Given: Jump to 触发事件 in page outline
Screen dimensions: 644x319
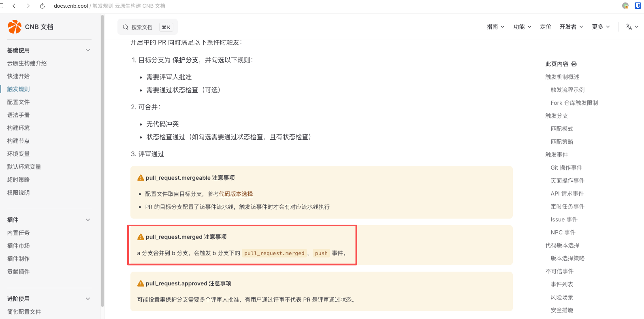Looking at the screenshot, I should (557, 155).
